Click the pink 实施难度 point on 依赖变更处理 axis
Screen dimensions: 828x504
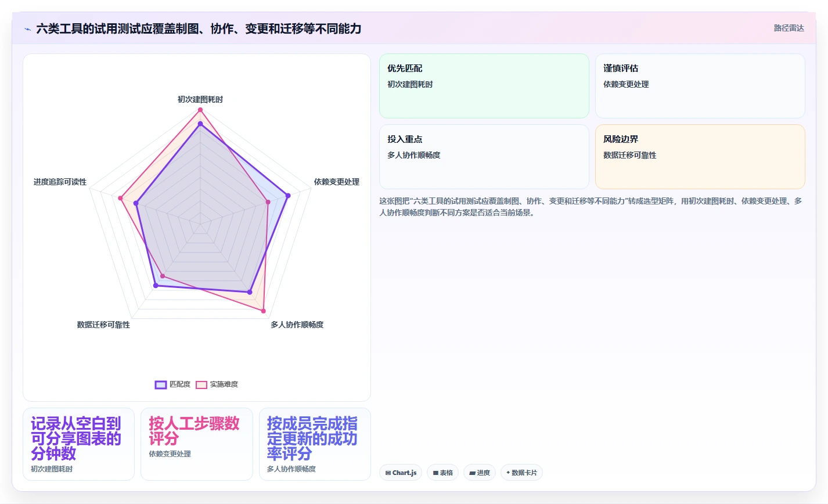pyautogui.click(x=268, y=202)
